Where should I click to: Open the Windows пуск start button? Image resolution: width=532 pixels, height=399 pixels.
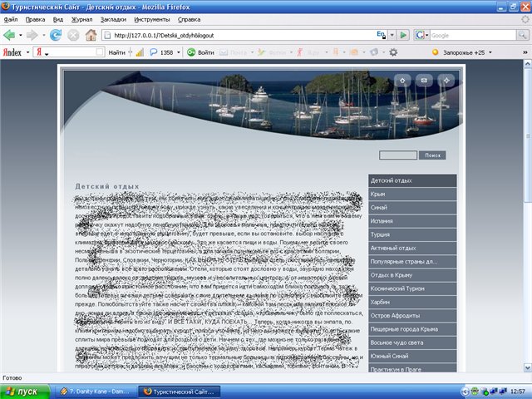pos(25,392)
